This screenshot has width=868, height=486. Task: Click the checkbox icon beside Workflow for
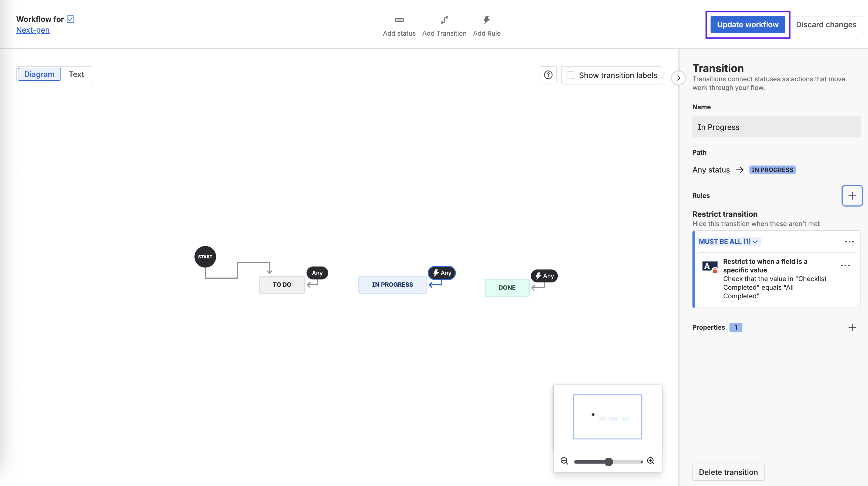[x=70, y=19]
